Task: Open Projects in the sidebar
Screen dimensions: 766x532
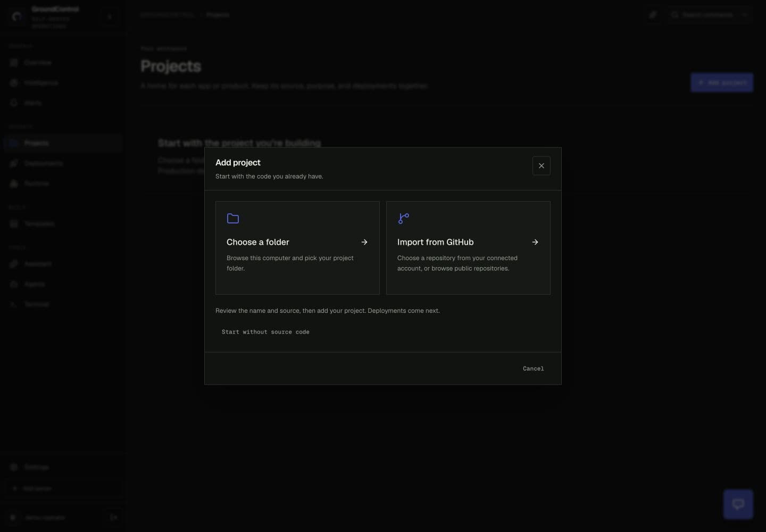Action: (x=63, y=143)
